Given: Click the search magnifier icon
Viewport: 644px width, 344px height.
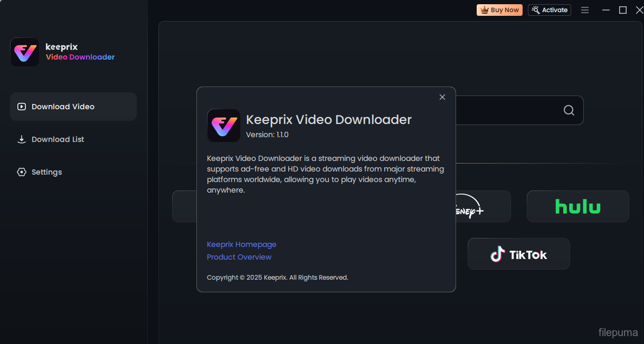Looking at the screenshot, I should coord(569,110).
